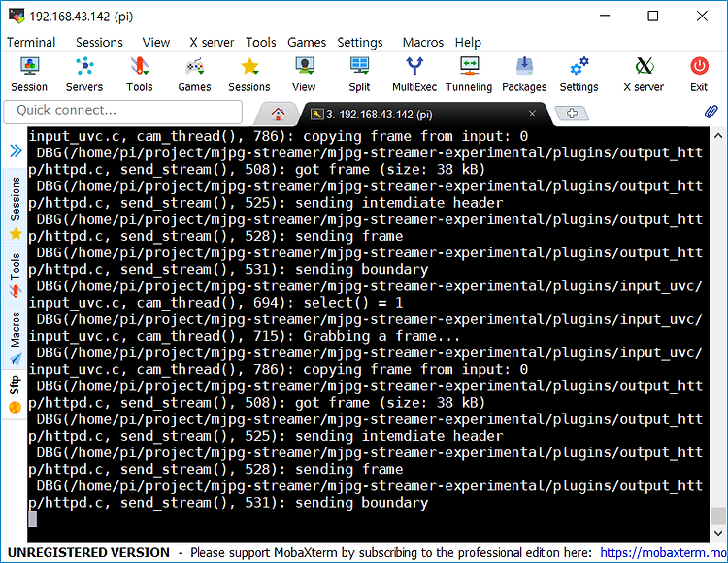Open the X server menu
The image size is (728, 563).
(x=212, y=43)
